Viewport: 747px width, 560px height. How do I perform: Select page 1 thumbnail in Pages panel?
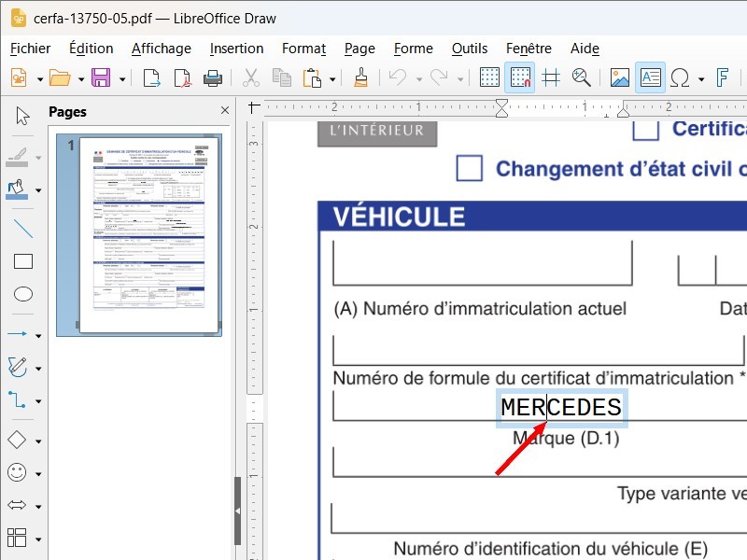(x=149, y=235)
